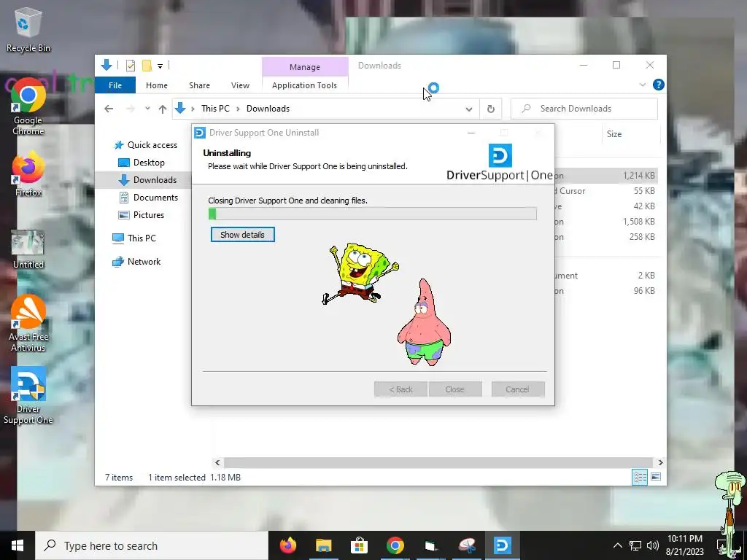The width and height of the screenshot is (747, 560).
Task: Launch the Google Chrome desktop shortcut
Action: click(28, 106)
